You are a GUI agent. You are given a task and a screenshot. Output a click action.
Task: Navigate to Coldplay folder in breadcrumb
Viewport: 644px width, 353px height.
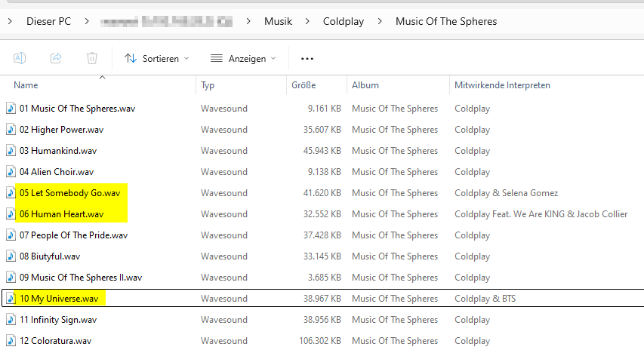(343, 21)
